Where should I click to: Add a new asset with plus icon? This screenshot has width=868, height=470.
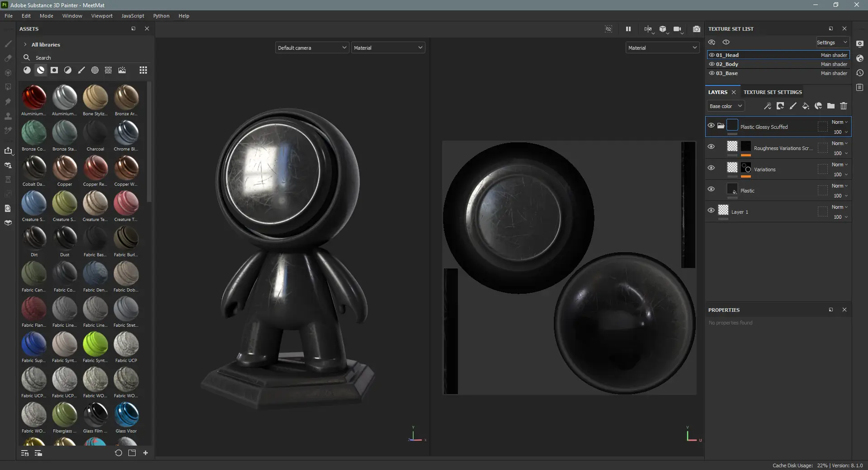tap(146, 453)
